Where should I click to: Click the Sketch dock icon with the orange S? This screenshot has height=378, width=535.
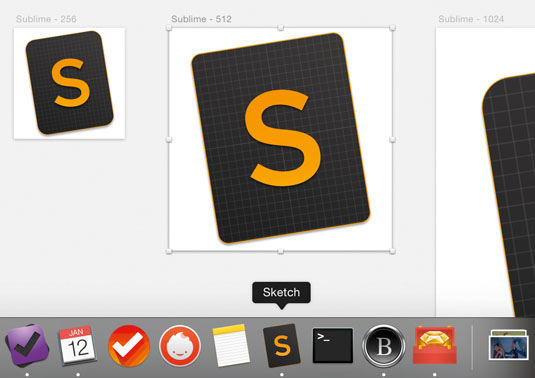[282, 345]
